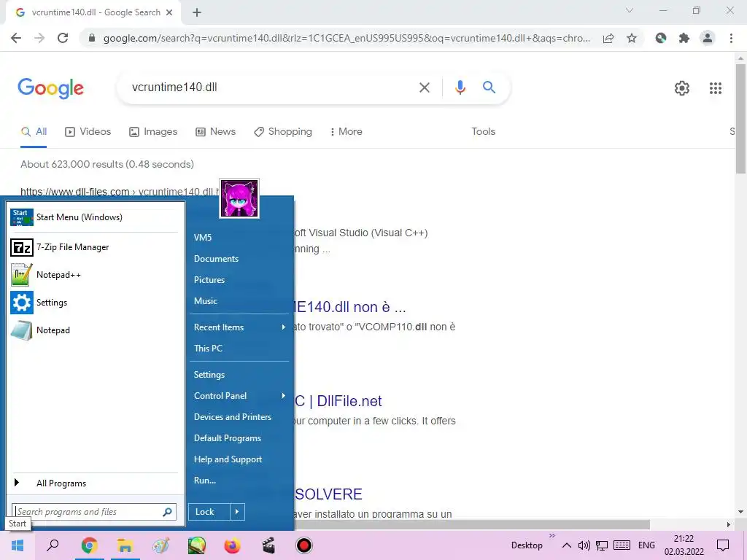Open the volume control in system tray
747x560 pixels.
(x=584, y=545)
